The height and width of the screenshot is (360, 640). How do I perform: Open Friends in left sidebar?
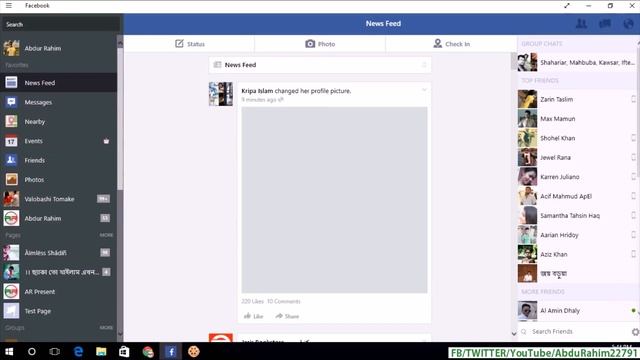[x=58, y=160]
